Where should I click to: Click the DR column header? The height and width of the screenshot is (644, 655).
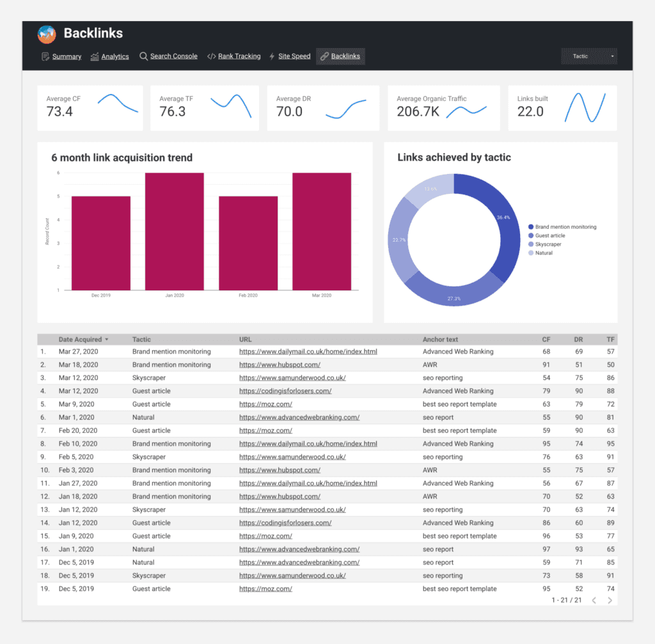[578, 340]
